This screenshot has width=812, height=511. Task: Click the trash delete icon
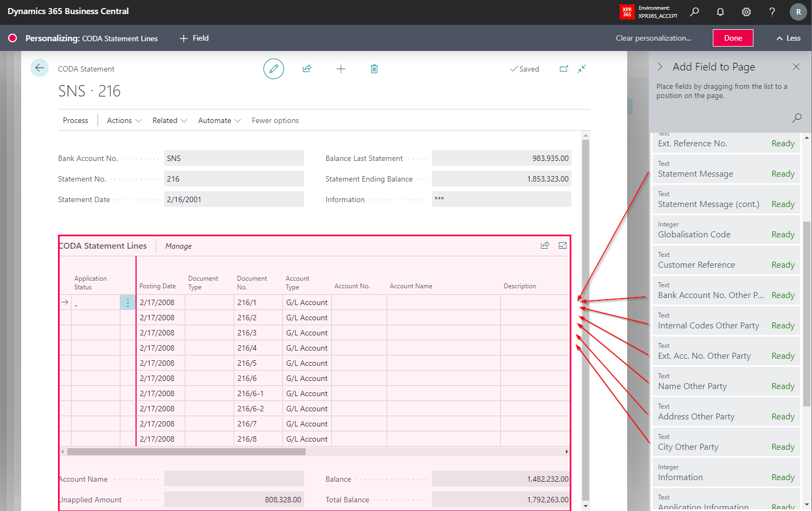pos(374,69)
